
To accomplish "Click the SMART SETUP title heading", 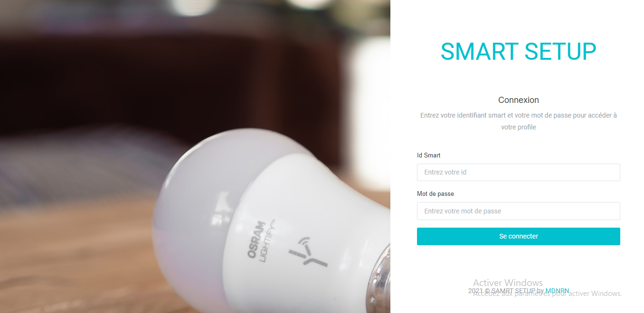I will tap(518, 52).
